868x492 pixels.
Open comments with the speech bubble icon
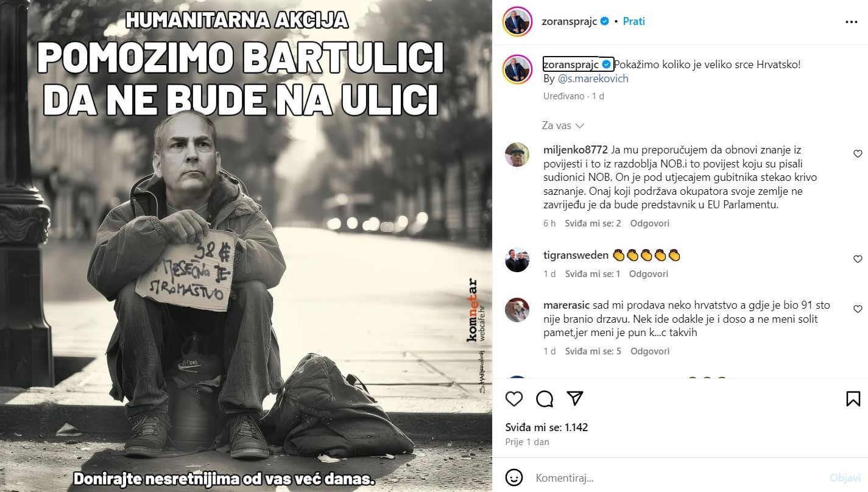pyautogui.click(x=545, y=399)
